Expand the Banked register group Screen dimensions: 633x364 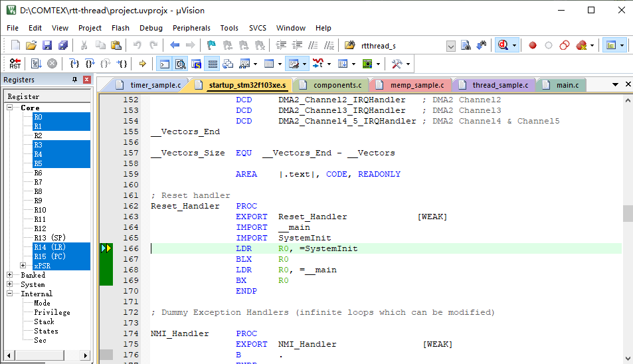[10, 275]
